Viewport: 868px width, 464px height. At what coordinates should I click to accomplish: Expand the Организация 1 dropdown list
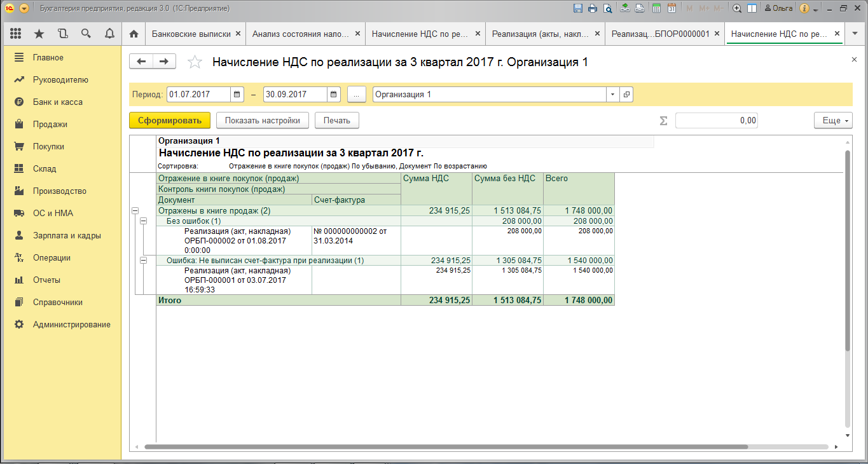(612, 95)
